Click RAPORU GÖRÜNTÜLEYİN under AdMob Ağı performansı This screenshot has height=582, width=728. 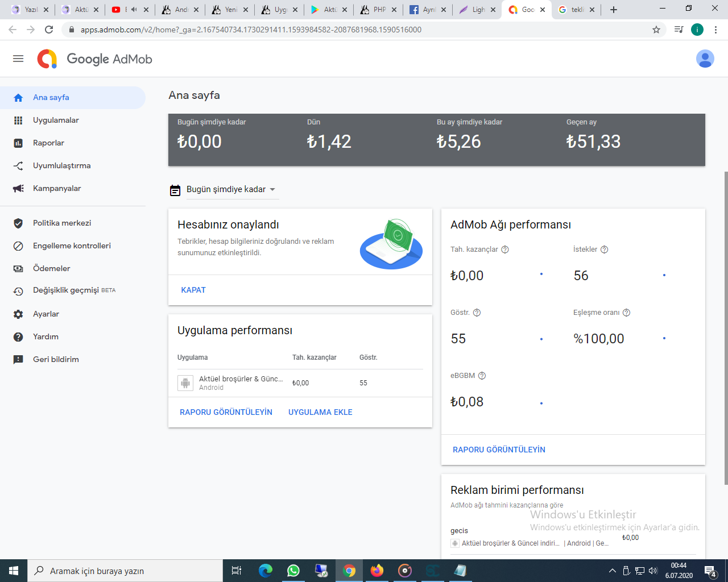pyautogui.click(x=499, y=450)
